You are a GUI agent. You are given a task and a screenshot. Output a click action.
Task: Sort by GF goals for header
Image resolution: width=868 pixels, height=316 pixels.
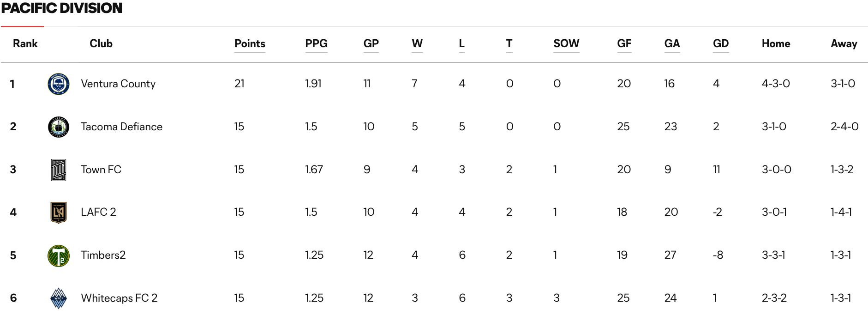coord(624,43)
